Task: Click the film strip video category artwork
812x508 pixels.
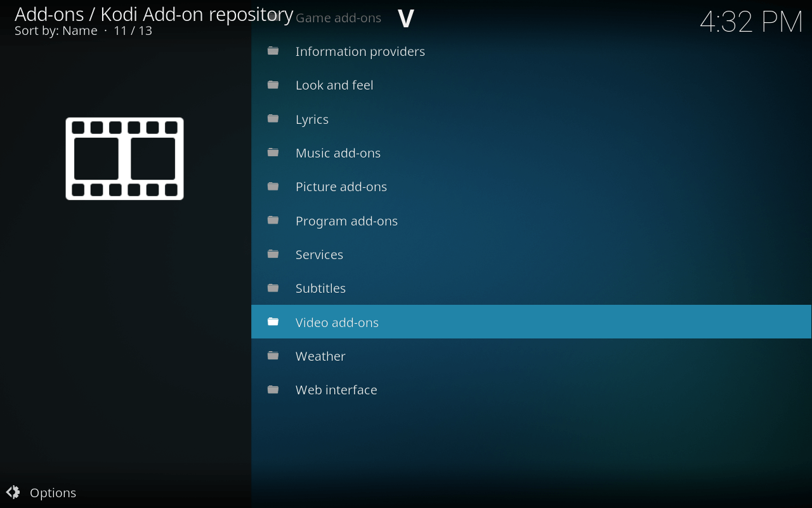Action: [x=124, y=159]
